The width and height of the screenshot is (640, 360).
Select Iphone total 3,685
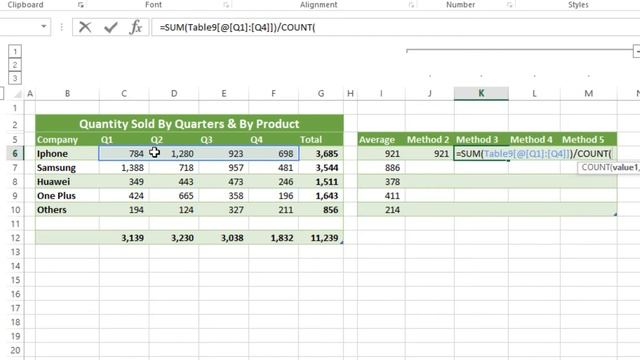(x=321, y=153)
